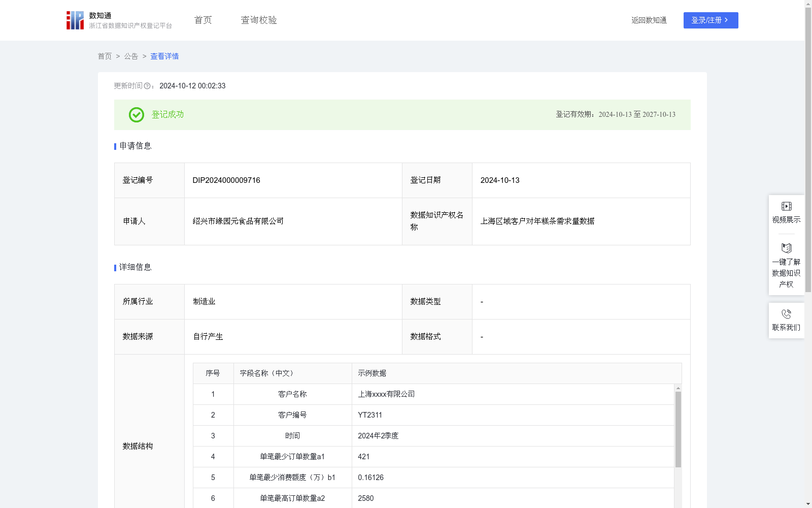Open the 查询校验 navigation menu item
This screenshot has width=812, height=508.
259,20
